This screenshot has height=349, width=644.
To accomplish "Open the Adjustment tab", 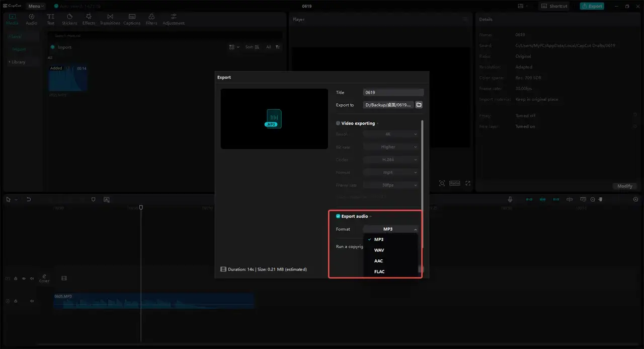I will coord(174,19).
